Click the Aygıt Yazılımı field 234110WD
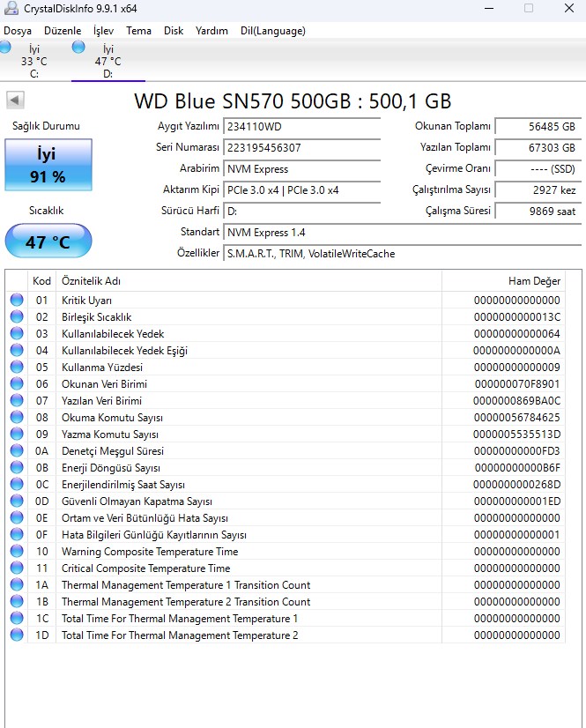 (x=302, y=127)
